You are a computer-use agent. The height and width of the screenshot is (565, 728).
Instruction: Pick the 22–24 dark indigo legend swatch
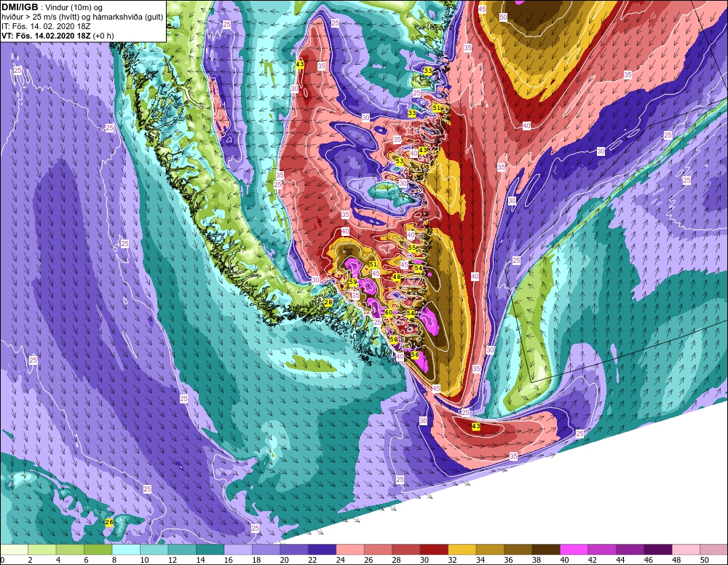(x=323, y=550)
